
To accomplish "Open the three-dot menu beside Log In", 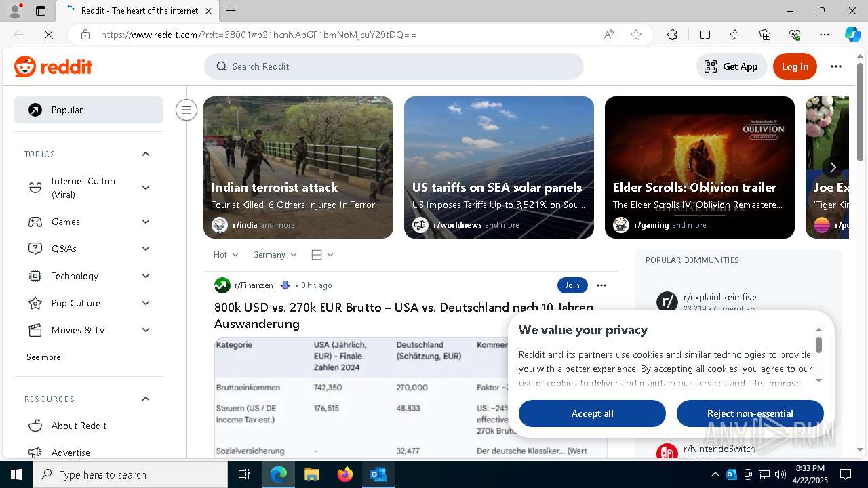I will coord(835,66).
